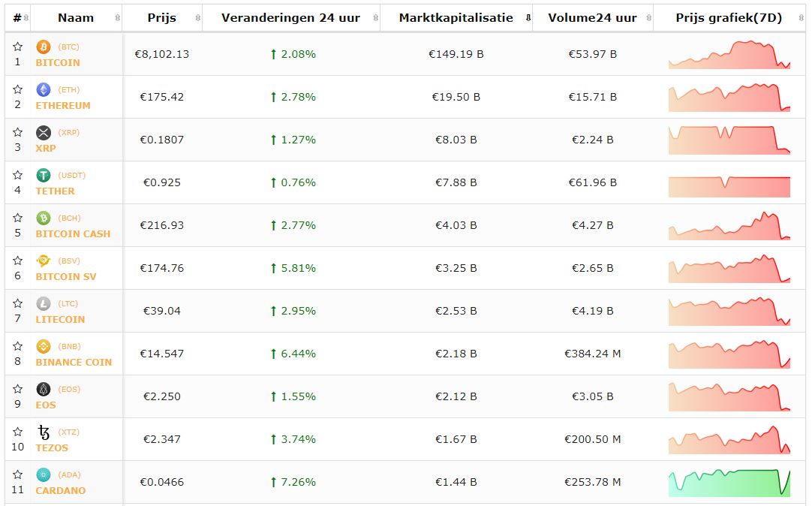Image resolution: width=812 pixels, height=506 pixels.
Task: Toggle favorite star for Bitcoin
Action: point(18,47)
